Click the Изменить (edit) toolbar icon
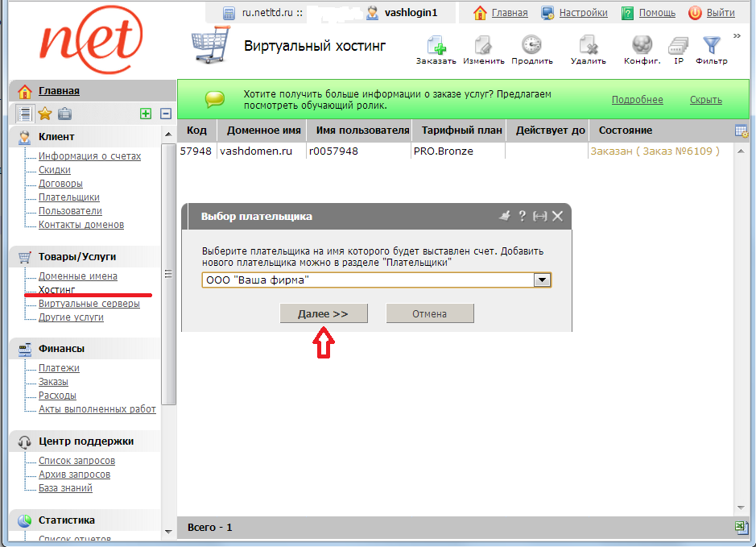The width and height of the screenshot is (756, 547). pos(483,47)
